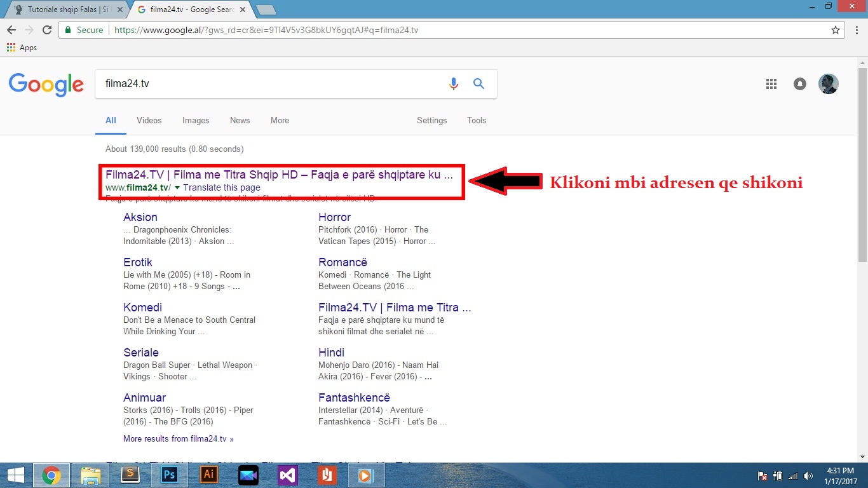Select the All results tab
Viewport: 868px width, 488px height.
(111, 120)
